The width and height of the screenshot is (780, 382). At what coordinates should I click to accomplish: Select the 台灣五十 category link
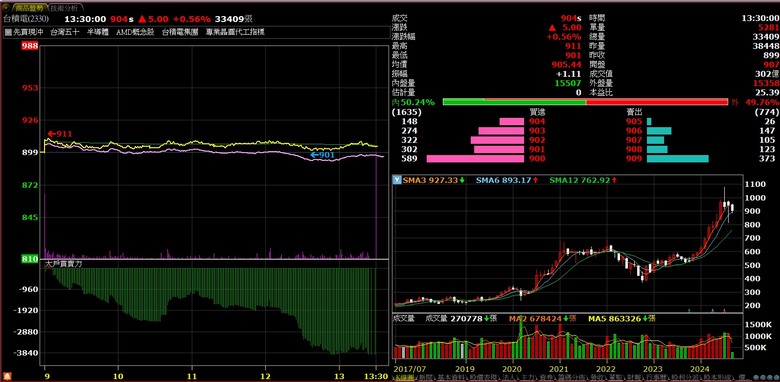pyautogui.click(x=66, y=32)
